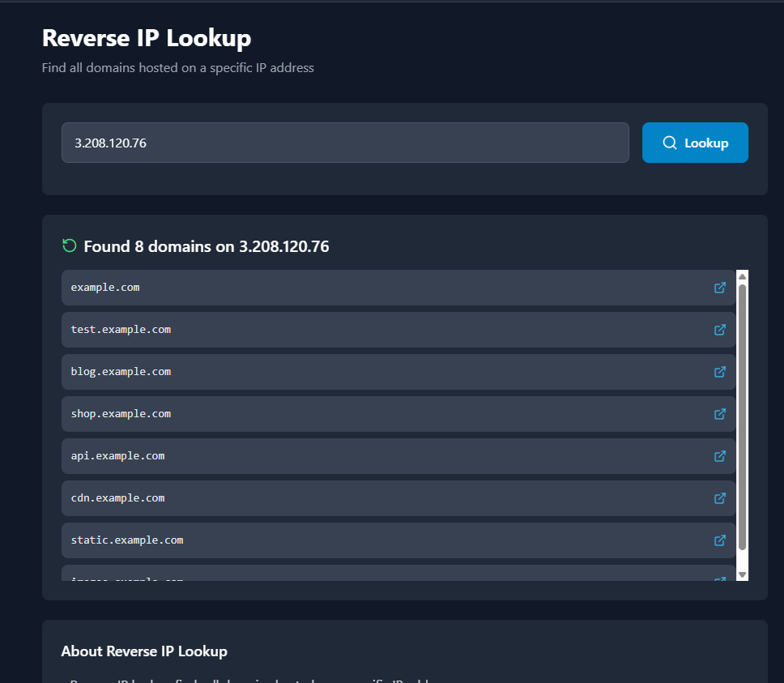Image resolution: width=784 pixels, height=683 pixels.
Task: Select the shop.example.com row text
Action: point(121,413)
